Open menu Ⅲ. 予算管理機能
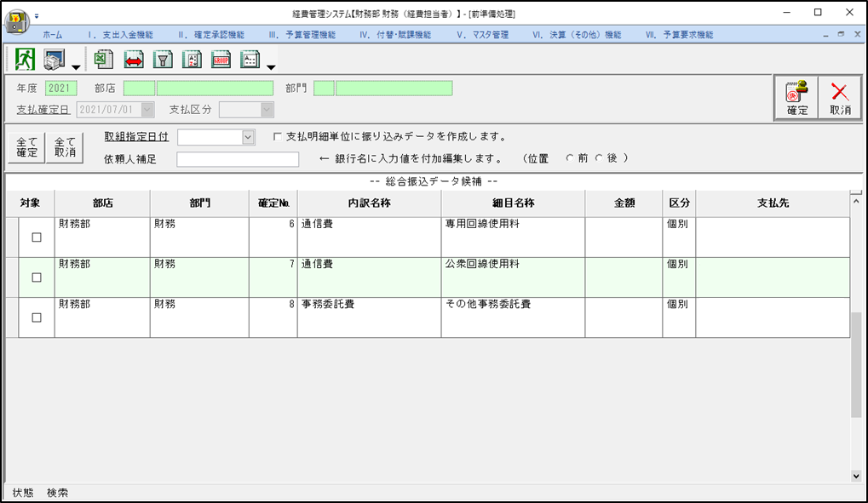The width and height of the screenshot is (868, 503). pyautogui.click(x=302, y=34)
